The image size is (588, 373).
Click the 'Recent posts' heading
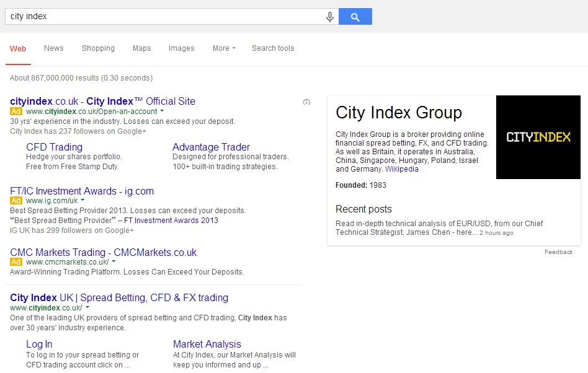(363, 209)
